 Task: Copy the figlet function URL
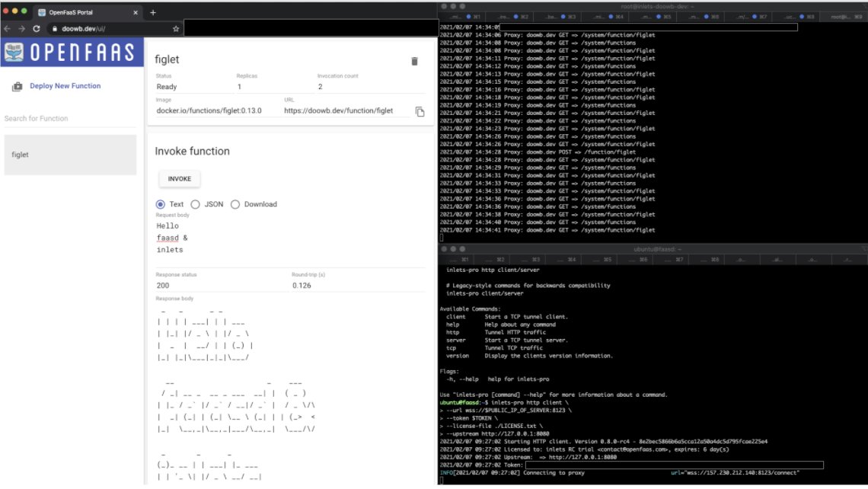point(420,112)
